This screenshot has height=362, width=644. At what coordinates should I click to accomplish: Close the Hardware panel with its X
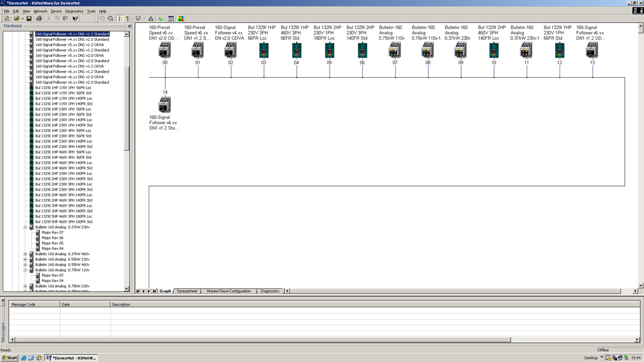tap(129, 26)
